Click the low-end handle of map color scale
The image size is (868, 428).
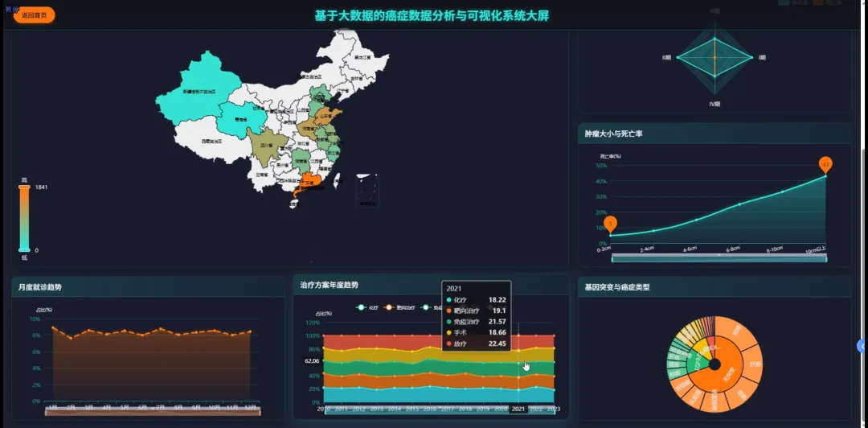[24, 250]
